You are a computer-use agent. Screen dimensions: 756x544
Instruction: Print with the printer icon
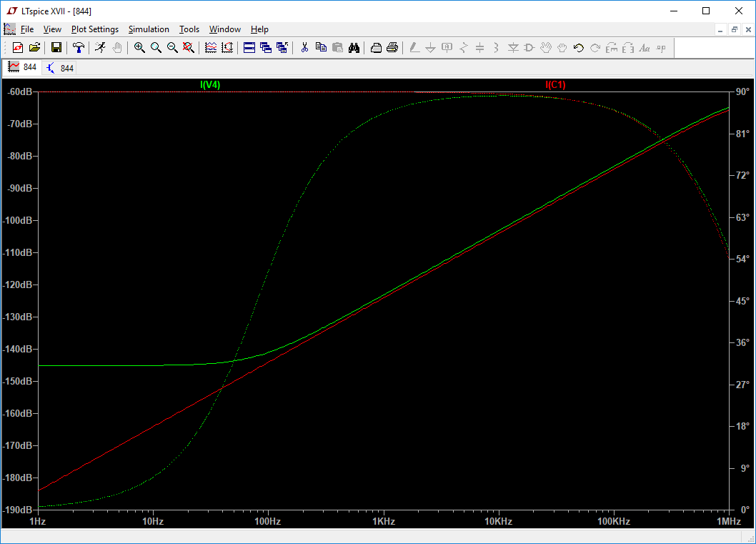point(392,48)
